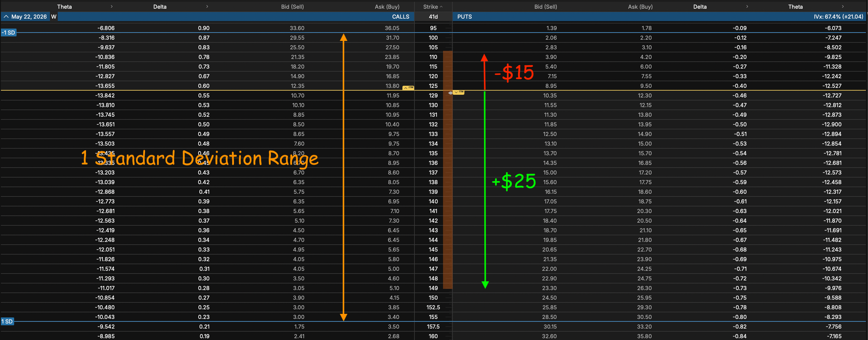Select call bid 4.95 at strike 145
Viewport: 868px width, 340px height.
coord(299,250)
